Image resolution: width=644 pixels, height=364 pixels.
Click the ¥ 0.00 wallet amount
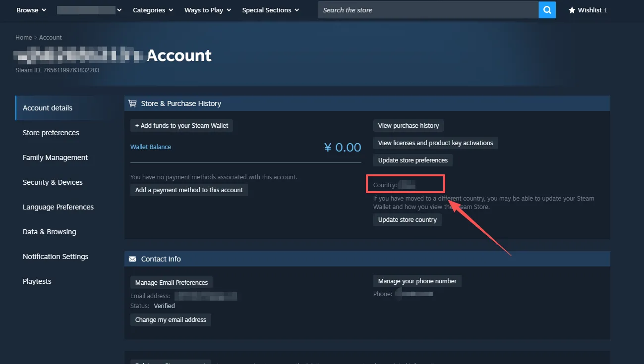(x=343, y=147)
